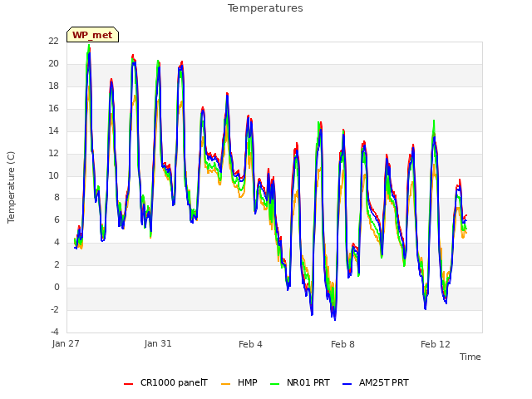Click the 6 y-axis tick label
This screenshot has height=399, width=532.
coord(57,220)
